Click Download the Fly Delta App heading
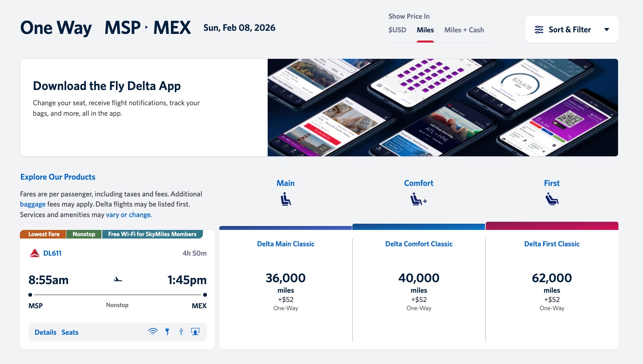Image resolution: width=643 pixels, height=364 pixels. coord(107,86)
